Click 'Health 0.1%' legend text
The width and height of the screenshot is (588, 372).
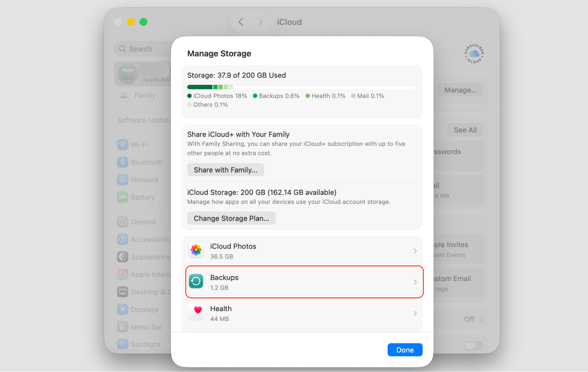coord(328,96)
